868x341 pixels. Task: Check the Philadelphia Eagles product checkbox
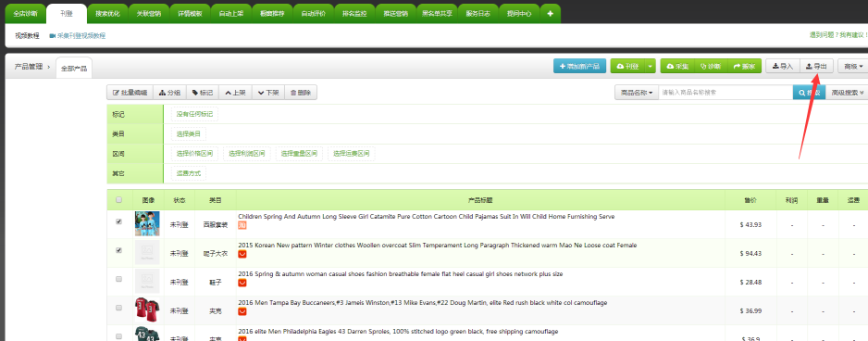119,336
